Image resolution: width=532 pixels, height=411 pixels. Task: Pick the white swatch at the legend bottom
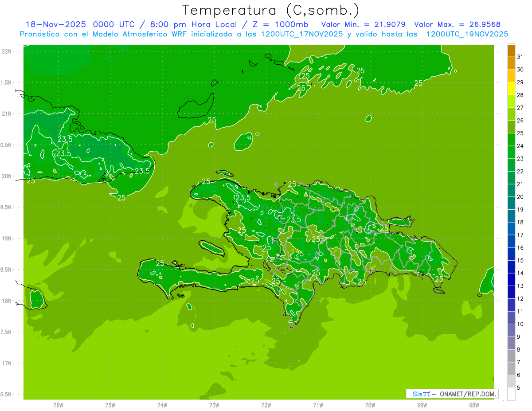pyautogui.click(x=511, y=394)
